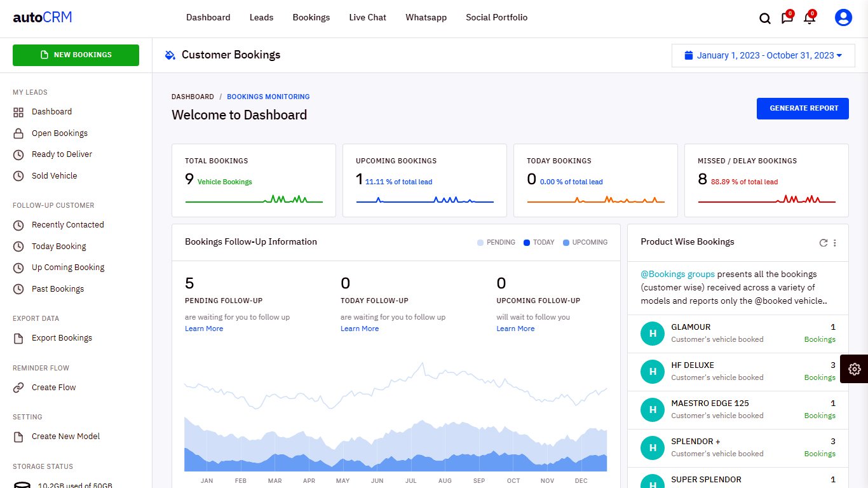The width and height of the screenshot is (868, 488).
Task: Click the New Bookings button
Action: pyautogui.click(x=76, y=55)
